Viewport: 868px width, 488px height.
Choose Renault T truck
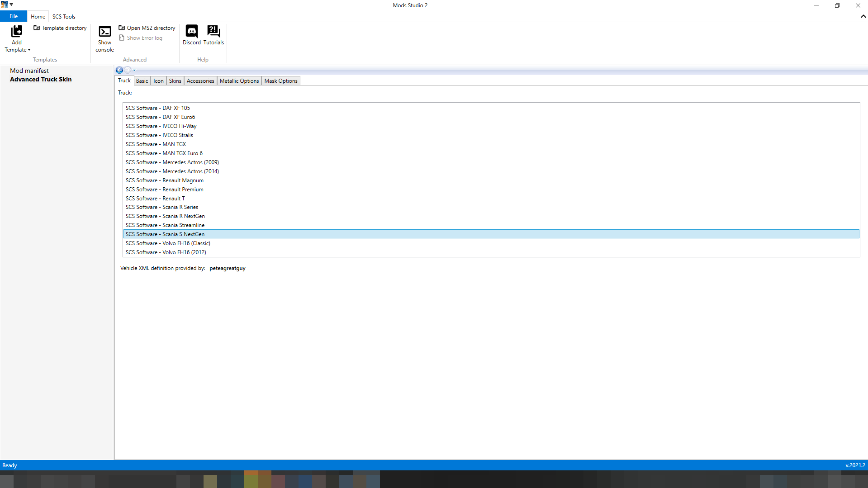tap(491, 199)
